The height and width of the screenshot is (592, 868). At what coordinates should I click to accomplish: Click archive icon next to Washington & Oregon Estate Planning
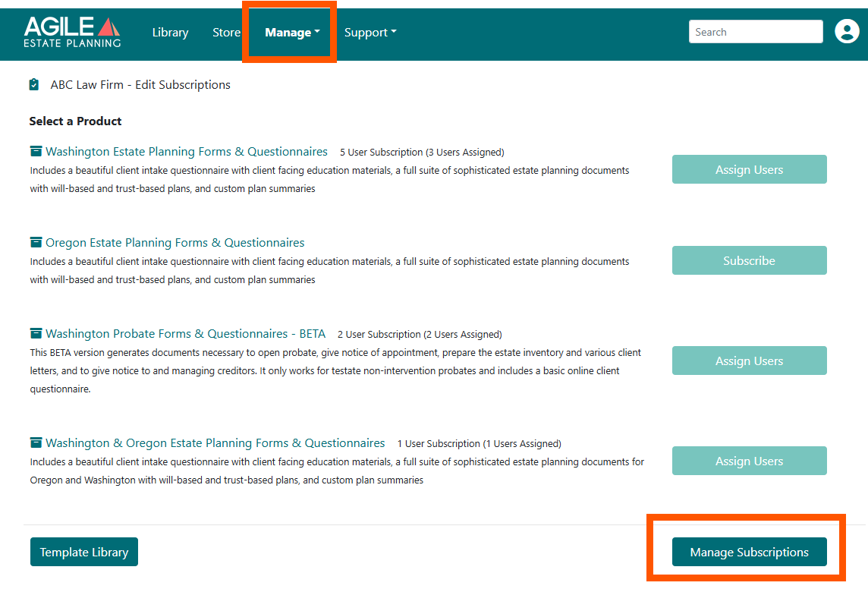[x=36, y=442]
